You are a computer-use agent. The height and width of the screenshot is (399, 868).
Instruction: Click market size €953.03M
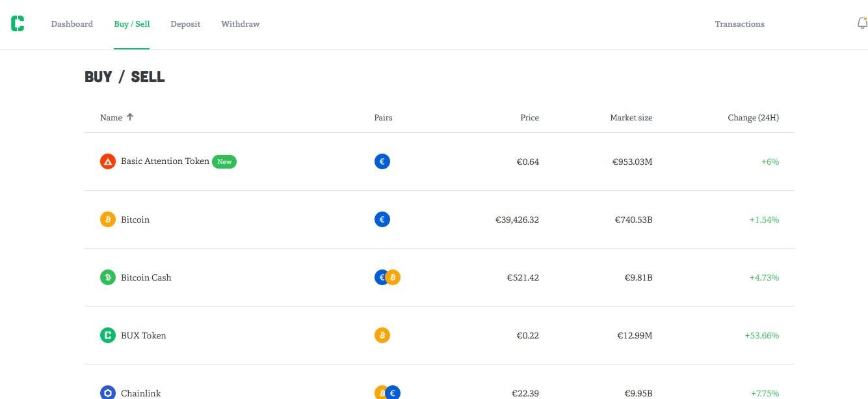click(633, 161)
